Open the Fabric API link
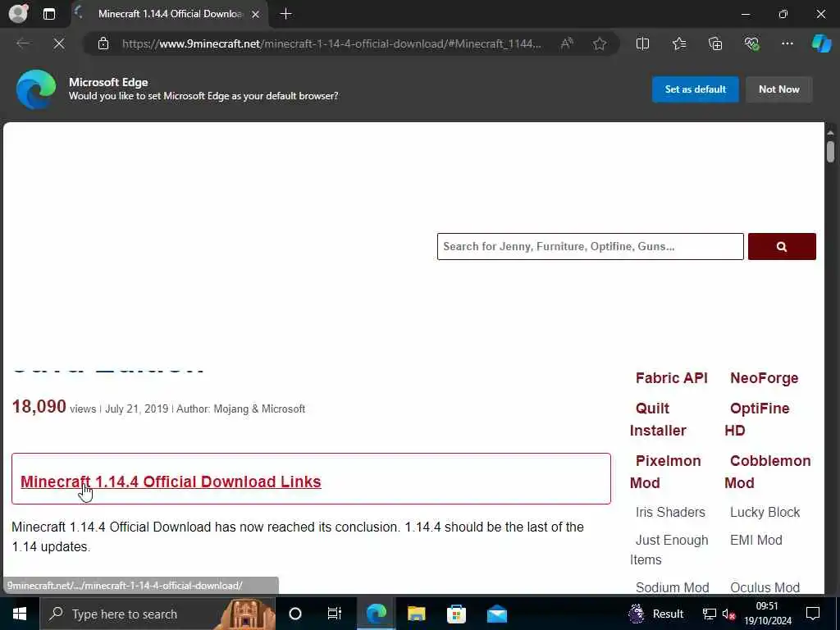Viewport: 840px width, 630px height. pyautogui.click(x=671, y=378)
